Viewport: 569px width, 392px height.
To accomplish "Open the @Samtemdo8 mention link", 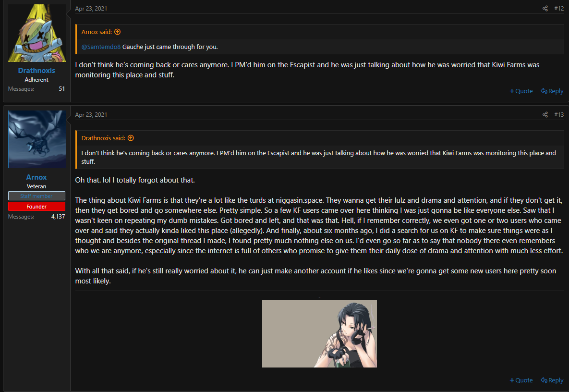I will click(x=101, y=47).
